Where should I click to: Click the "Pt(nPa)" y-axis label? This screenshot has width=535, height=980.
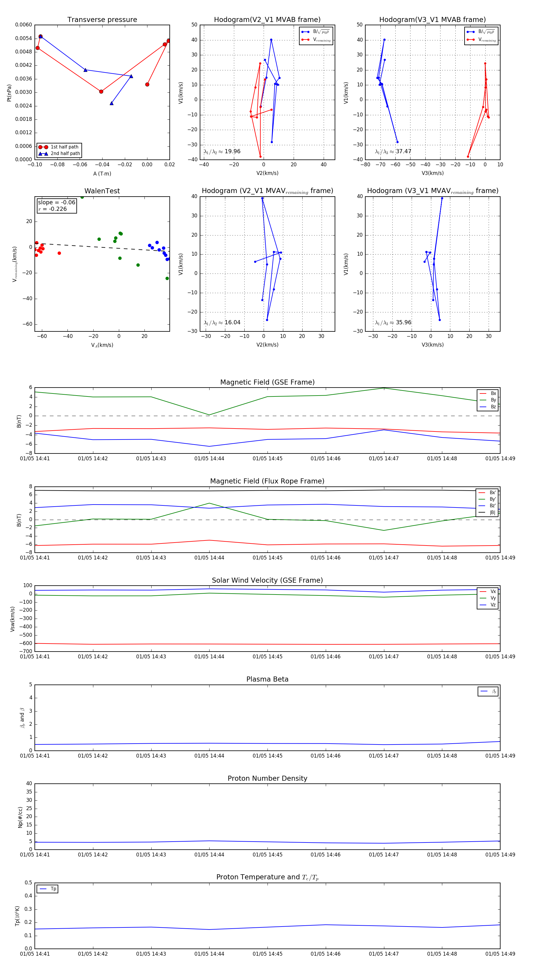click(9, 92)
